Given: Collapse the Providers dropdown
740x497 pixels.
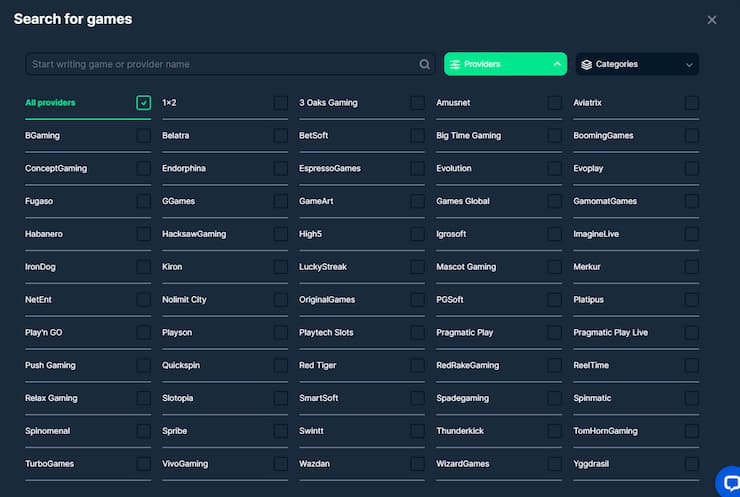Looking at the screenshot, I should coord(505,64).
